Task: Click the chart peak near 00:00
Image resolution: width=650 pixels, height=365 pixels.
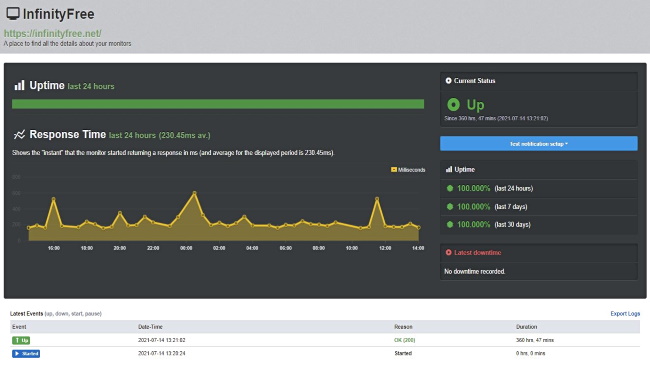Action: tap(194, 193)
